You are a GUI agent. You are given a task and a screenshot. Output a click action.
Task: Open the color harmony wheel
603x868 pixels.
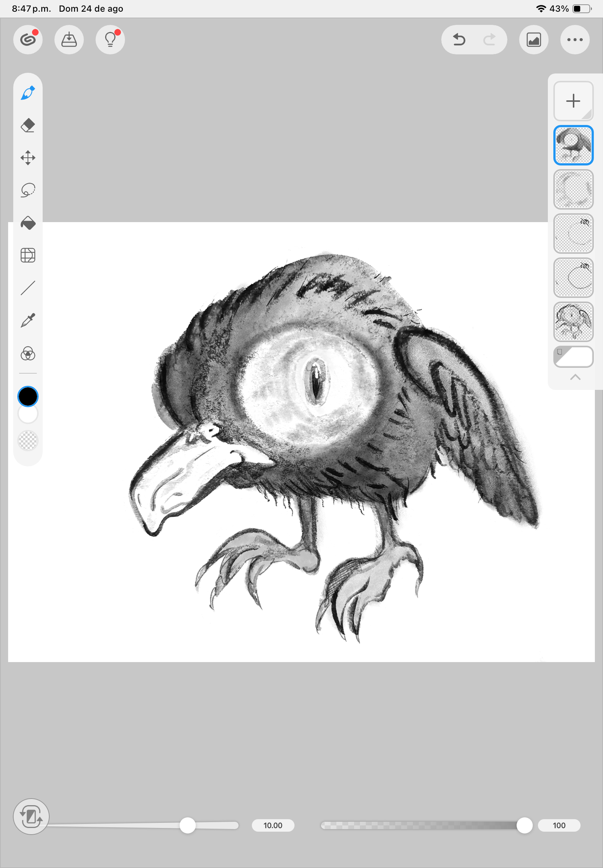[x=28, y=354]
